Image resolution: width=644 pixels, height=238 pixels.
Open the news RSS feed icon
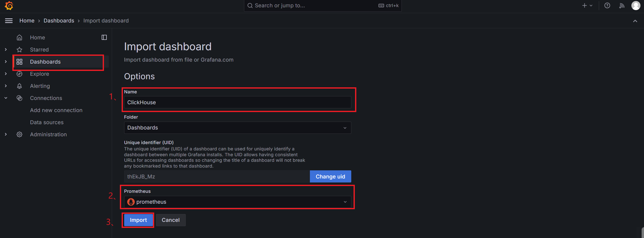click(622, 6)
